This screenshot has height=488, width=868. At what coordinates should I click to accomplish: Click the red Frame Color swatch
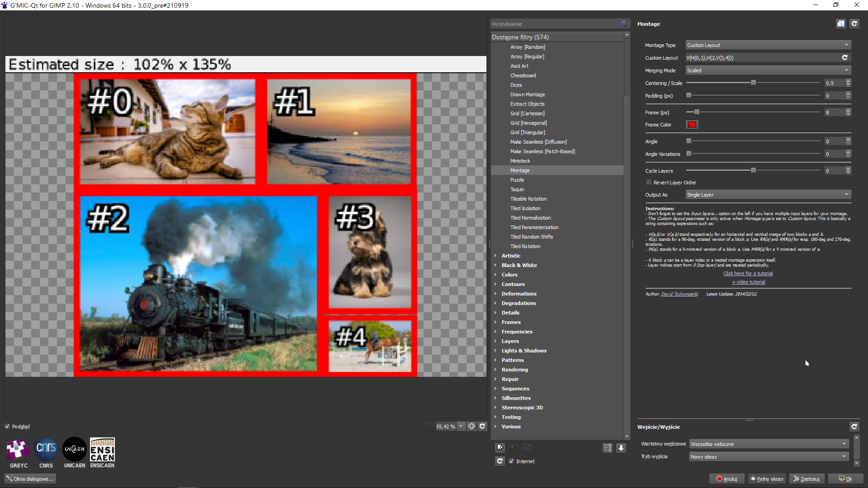(x=692, y=125)
